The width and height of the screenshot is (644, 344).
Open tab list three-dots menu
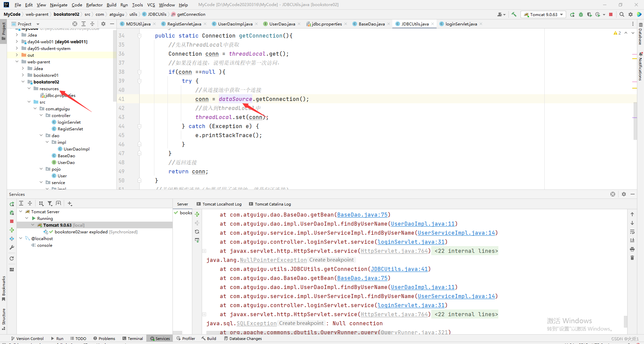[x=633, y=24]
